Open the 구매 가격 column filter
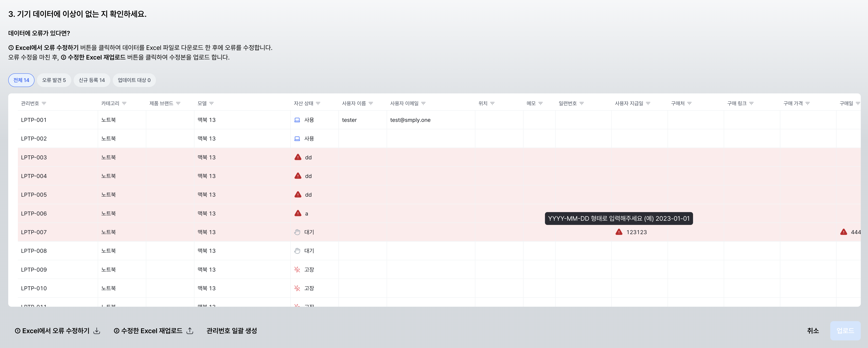The image size is (868, 348). [x=807, y=103]
